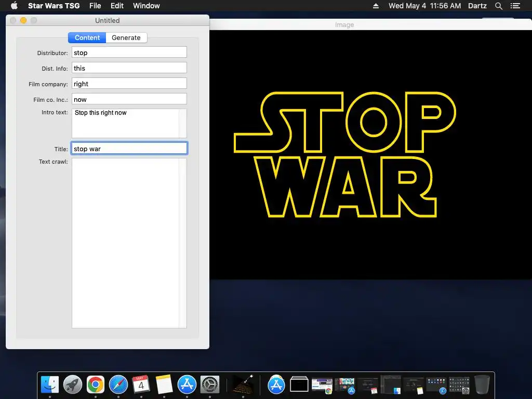
Task: Click the Title field containing stop war
Action: coord(129,149)
